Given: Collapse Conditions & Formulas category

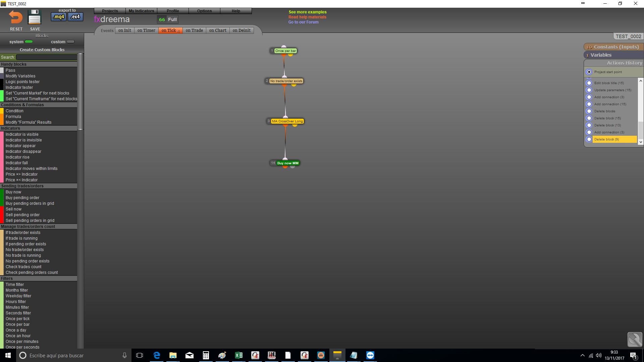Looking at the screenshot, I should (x=39, y=105).
